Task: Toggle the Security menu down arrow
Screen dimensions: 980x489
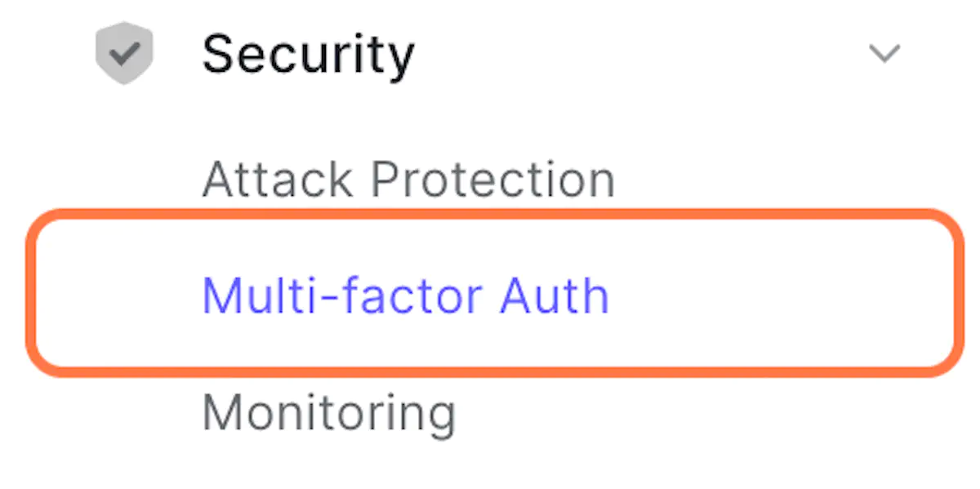Action: pyautogui.click(x=884, y=54)
